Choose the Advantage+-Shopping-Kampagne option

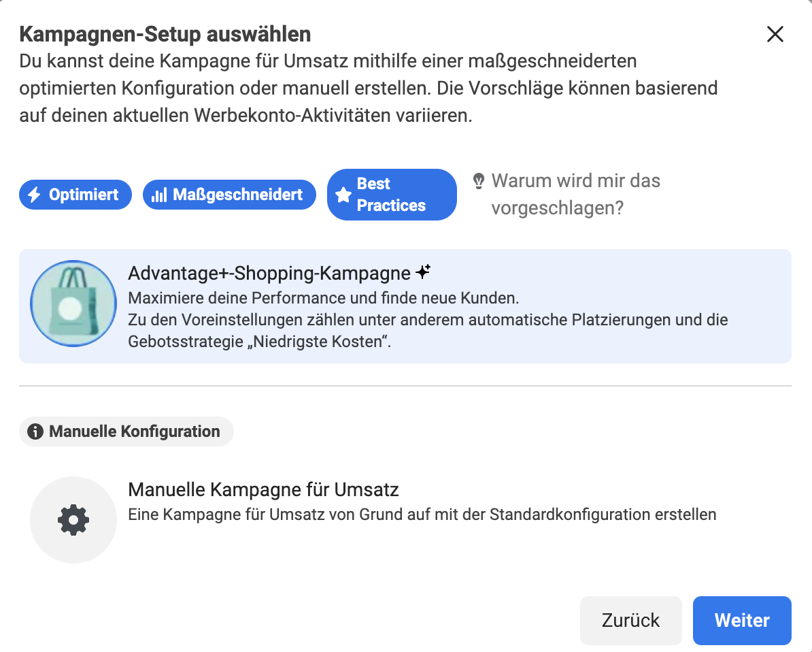click(405, 306)
